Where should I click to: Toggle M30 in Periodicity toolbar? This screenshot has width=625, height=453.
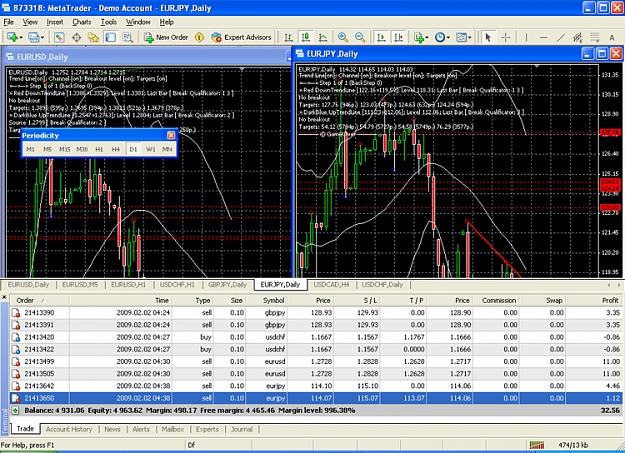pos(82,149)
